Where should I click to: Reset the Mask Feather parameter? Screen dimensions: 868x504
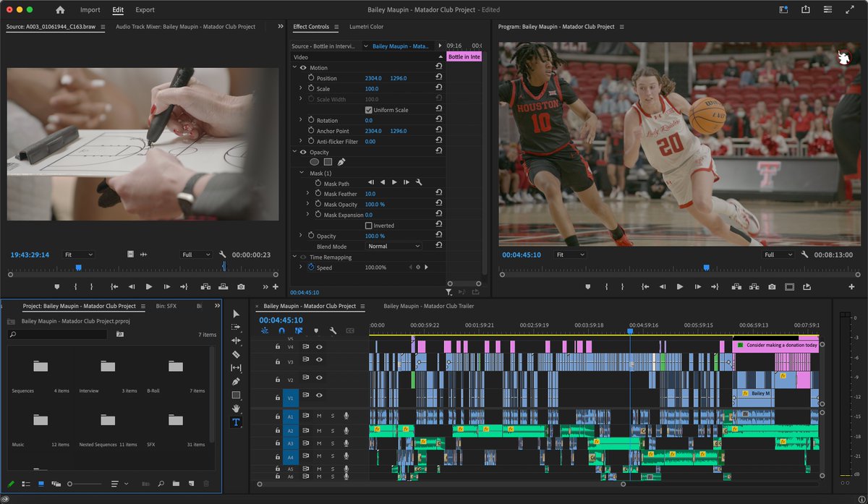(438, 194)
